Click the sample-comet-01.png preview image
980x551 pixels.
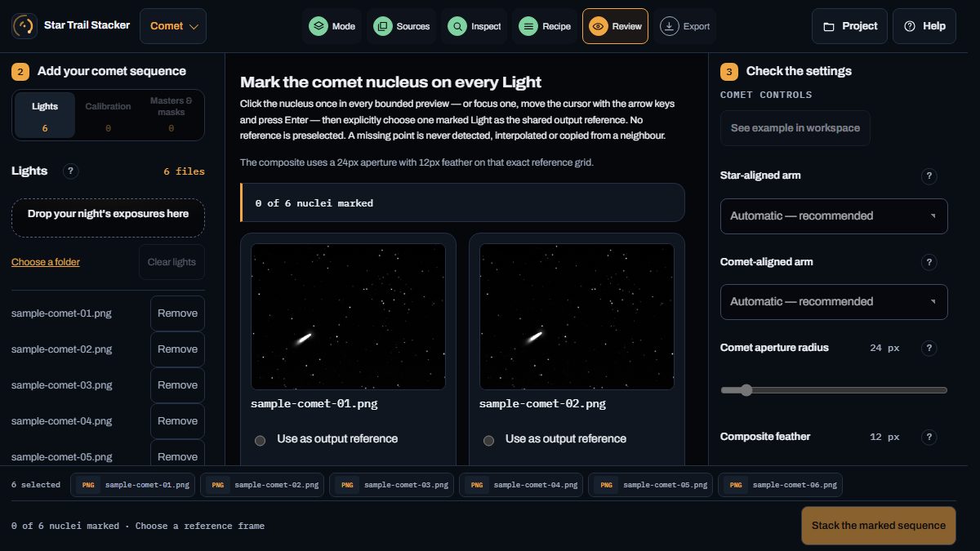pos(348,317)
